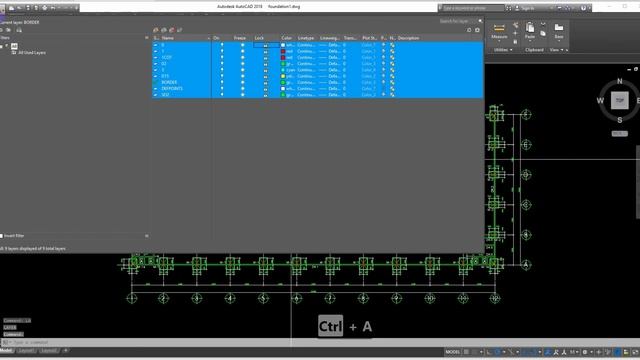Click New Layer Frozen in Viewports icon

coord(164,30)
